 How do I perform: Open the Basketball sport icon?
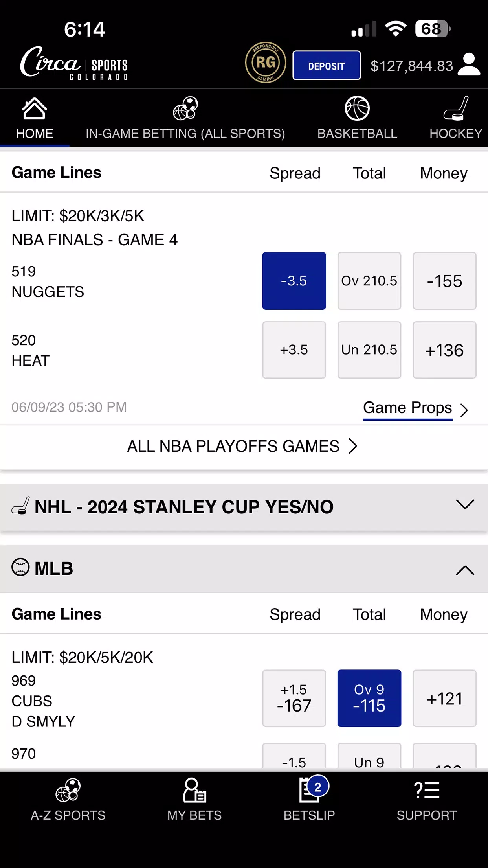click(357, 108)
